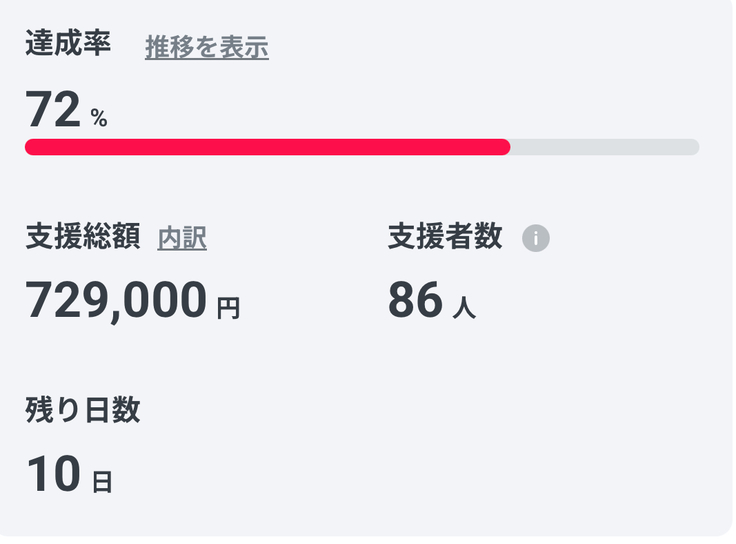
Task: Select the 10 remaining days number
Action: [53, 474]
